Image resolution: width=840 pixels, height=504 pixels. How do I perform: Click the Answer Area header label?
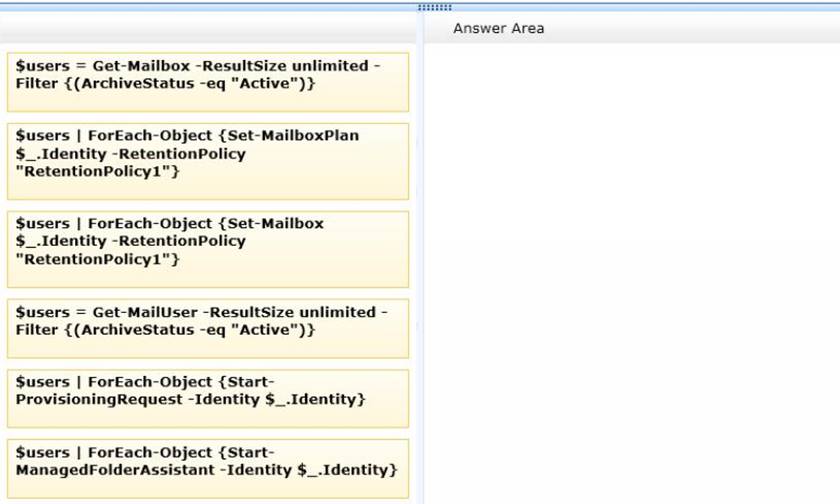click(498, 28)
